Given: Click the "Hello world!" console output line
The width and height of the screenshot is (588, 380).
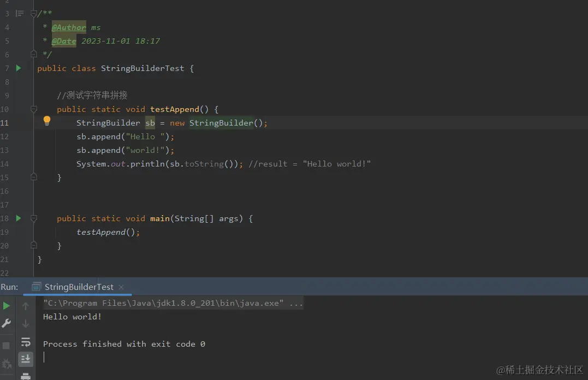Looking at the screenshot, I should 73,317.
